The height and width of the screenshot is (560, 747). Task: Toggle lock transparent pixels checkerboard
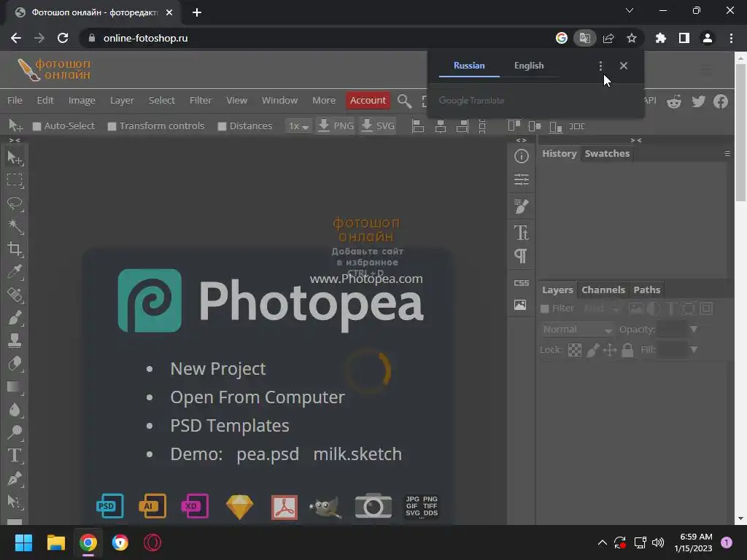[x=575, y=350]
